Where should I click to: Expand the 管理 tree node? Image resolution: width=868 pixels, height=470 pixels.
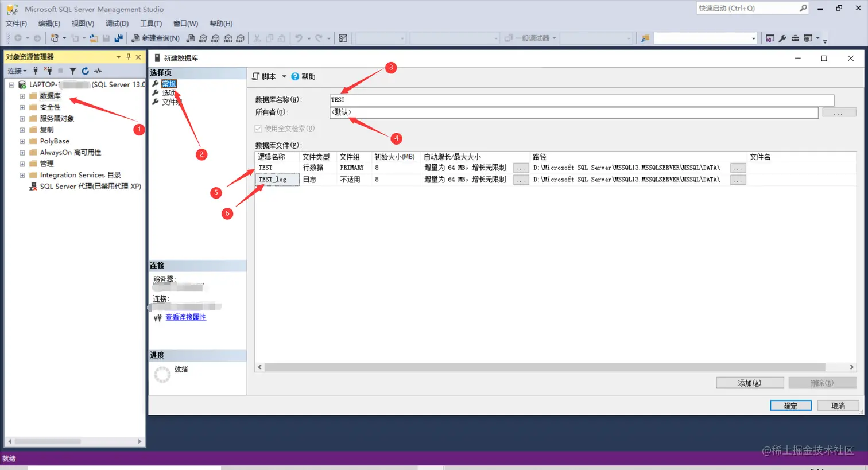pyautogui.click(x=22, y=164)
